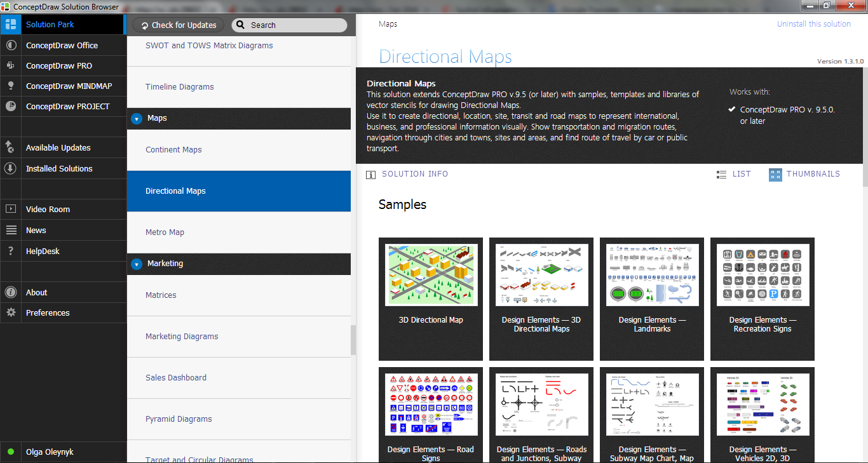Viewport: 868px width, 463px height.
Task: Click the ConceptDraw title bar app icon
Action: pos(6,6)
